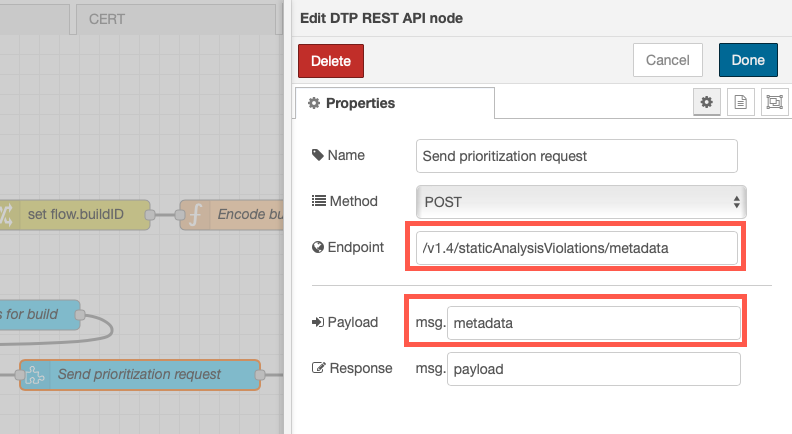Click the blue Done button
792x434 pixels.
(x=748, y=60)
